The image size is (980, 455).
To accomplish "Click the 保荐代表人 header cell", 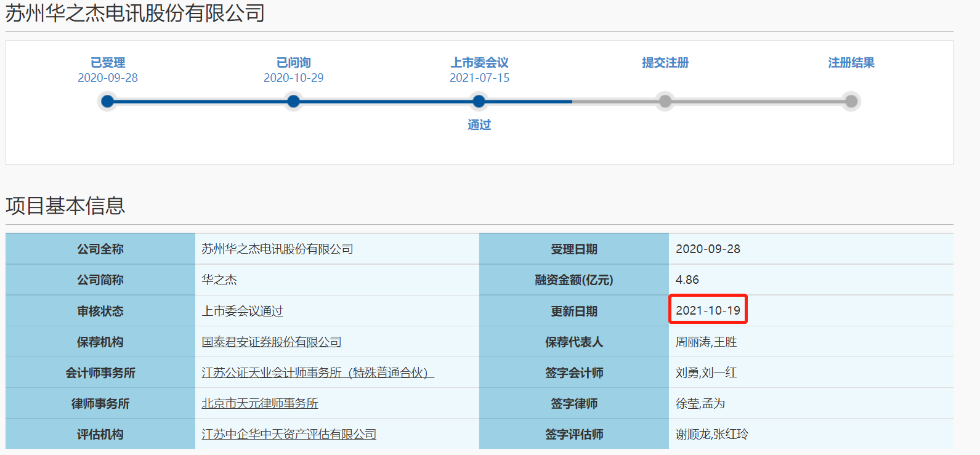I will 574,342.
